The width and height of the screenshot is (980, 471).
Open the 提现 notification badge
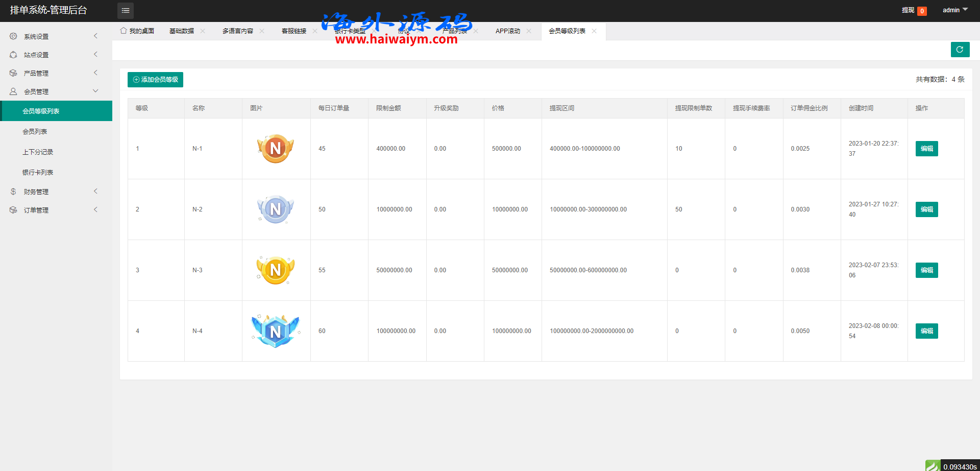(x=922, y=11)
